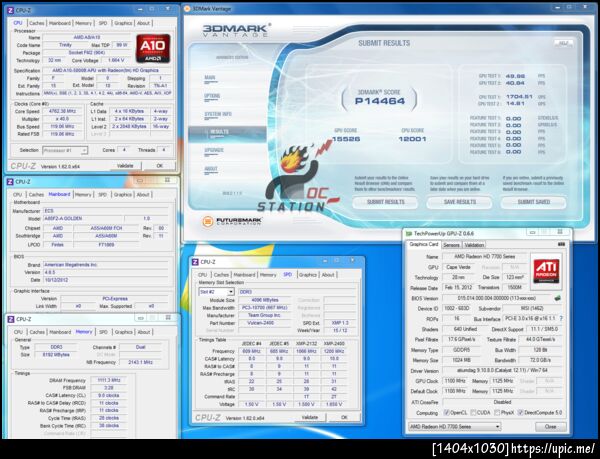Click the American Megatrends BIOS brand field
Viewport: 600px width, 459px height.
[105, 265]
